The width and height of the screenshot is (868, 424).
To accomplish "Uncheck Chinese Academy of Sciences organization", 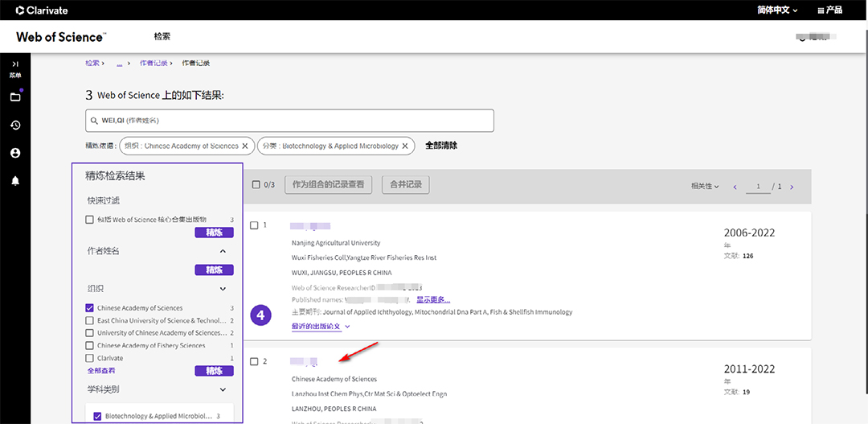I will (x=90, y=307).
